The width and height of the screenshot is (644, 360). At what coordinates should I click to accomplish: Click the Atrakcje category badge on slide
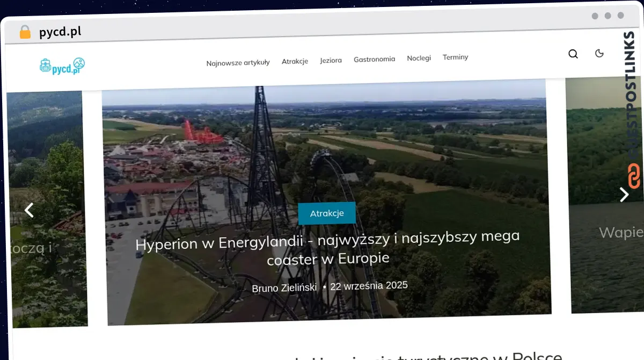pos(327,213)
